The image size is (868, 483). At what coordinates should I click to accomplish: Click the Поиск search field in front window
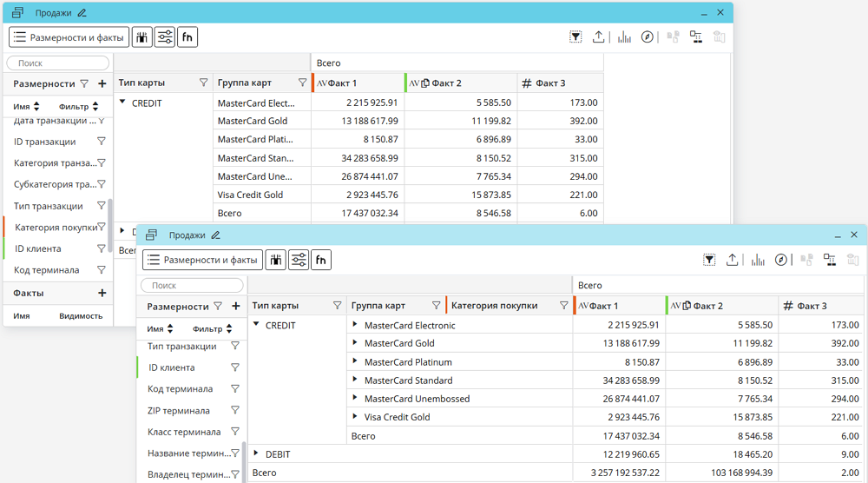pos(193,286)
